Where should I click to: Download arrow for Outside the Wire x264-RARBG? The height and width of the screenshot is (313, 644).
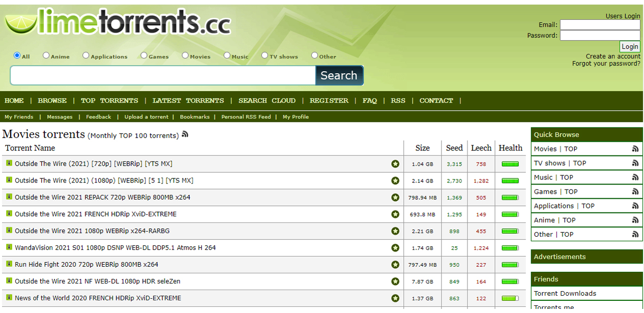(x=9, y=230)
